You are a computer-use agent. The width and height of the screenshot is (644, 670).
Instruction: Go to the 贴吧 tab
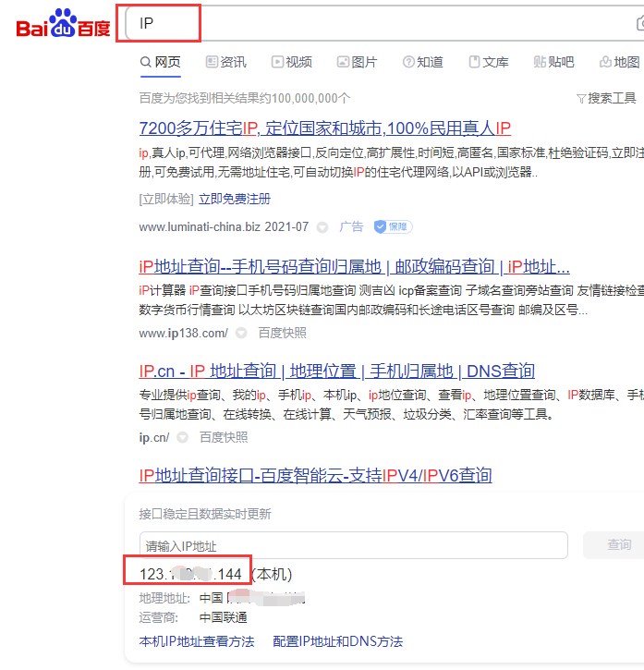[553, 62]
